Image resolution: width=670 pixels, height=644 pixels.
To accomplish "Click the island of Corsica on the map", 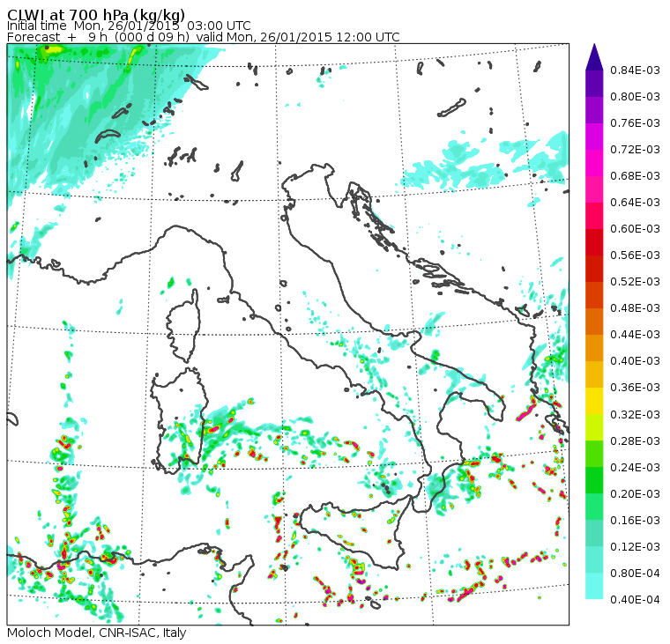I will tap(184, 327).
